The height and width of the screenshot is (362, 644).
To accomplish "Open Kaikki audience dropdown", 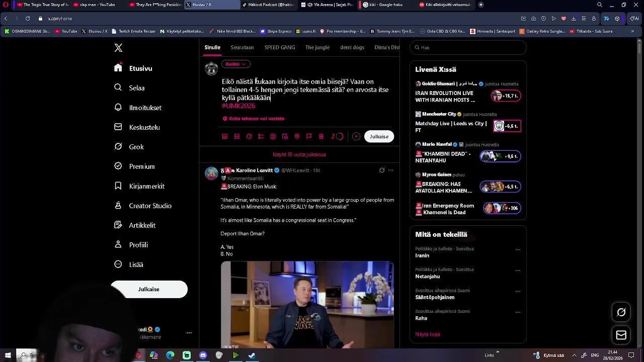I will (235, 64).
